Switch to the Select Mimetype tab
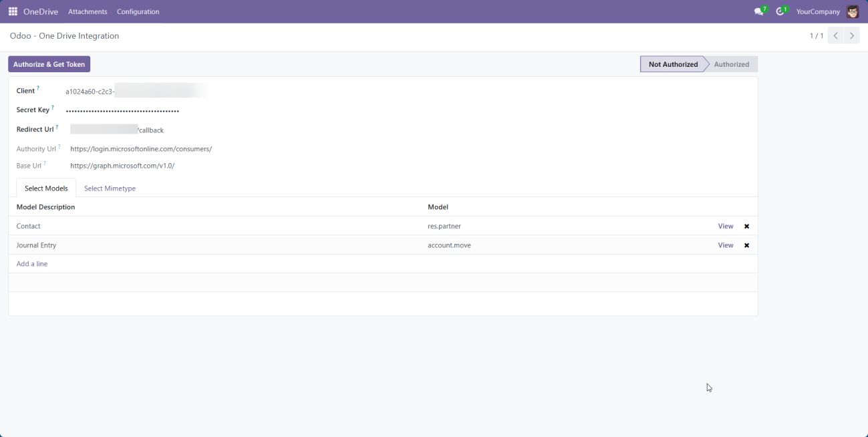The image size is (868, 437). pos(110,188)
